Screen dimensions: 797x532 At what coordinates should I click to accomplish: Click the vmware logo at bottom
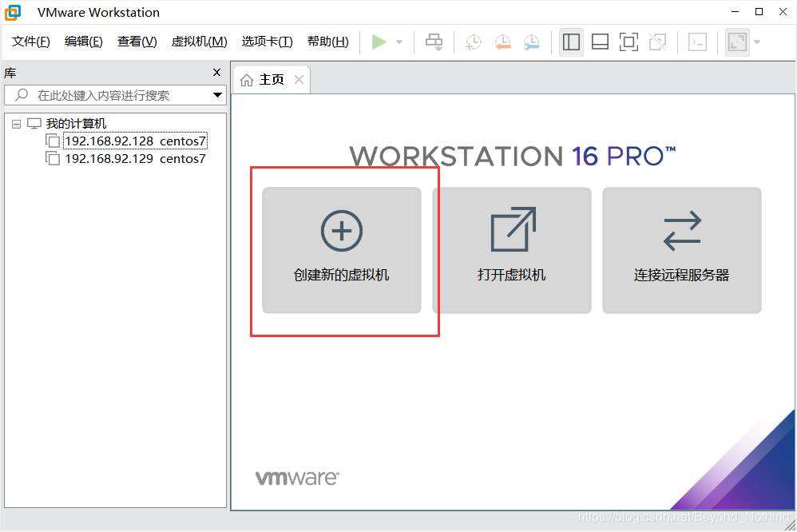pos(297,478)
